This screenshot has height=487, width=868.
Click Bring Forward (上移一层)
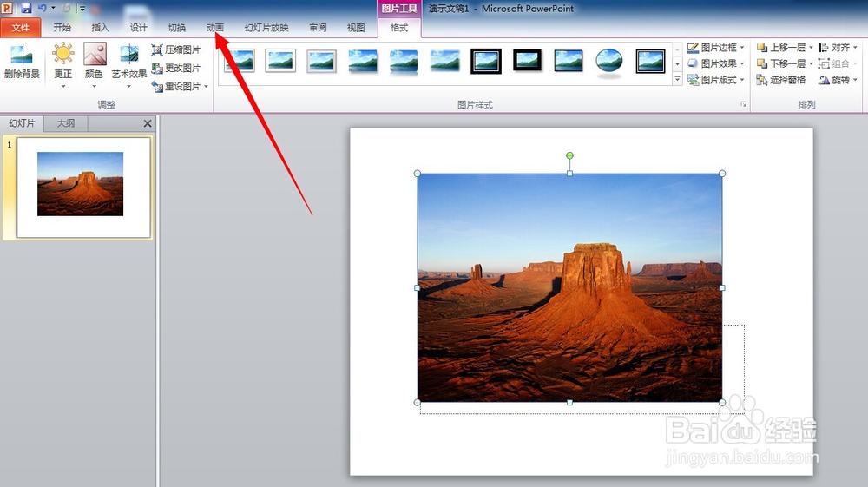point(780,48)
